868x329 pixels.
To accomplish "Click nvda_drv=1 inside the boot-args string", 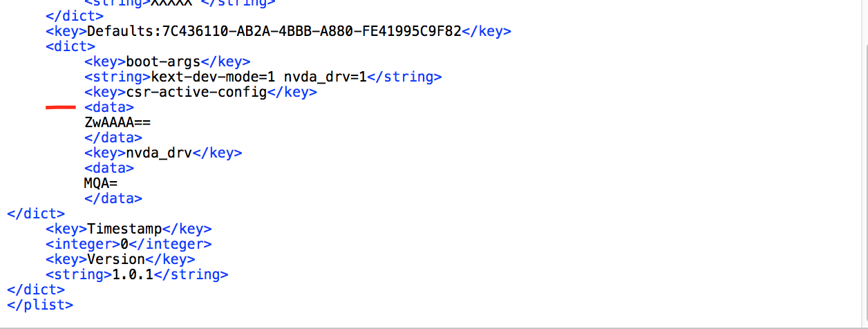I will (325, 77).
